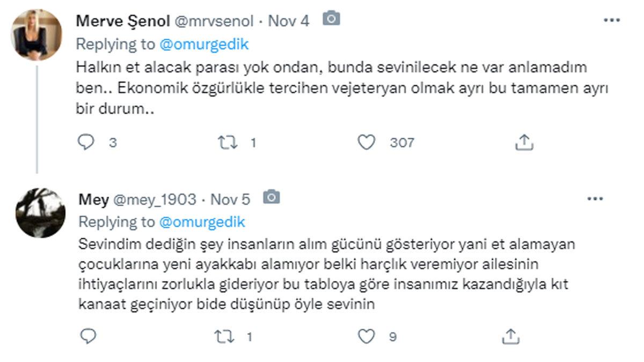Open the reply icon on Merve Şenol's tweet

86,142
